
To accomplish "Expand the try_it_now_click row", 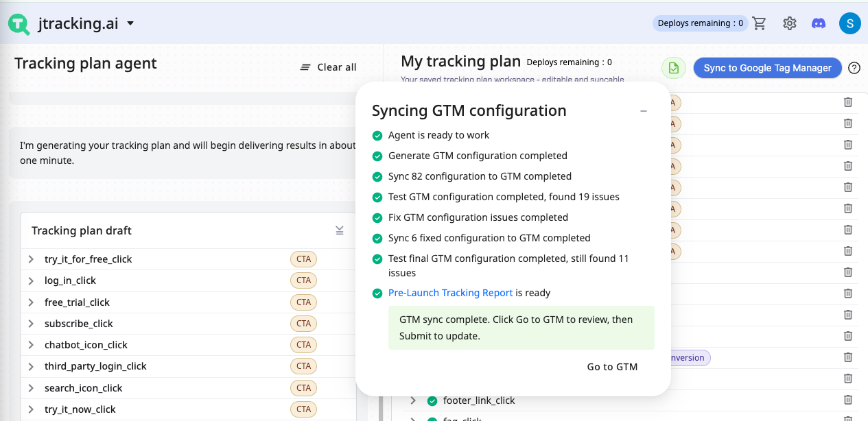I will 31,409.
